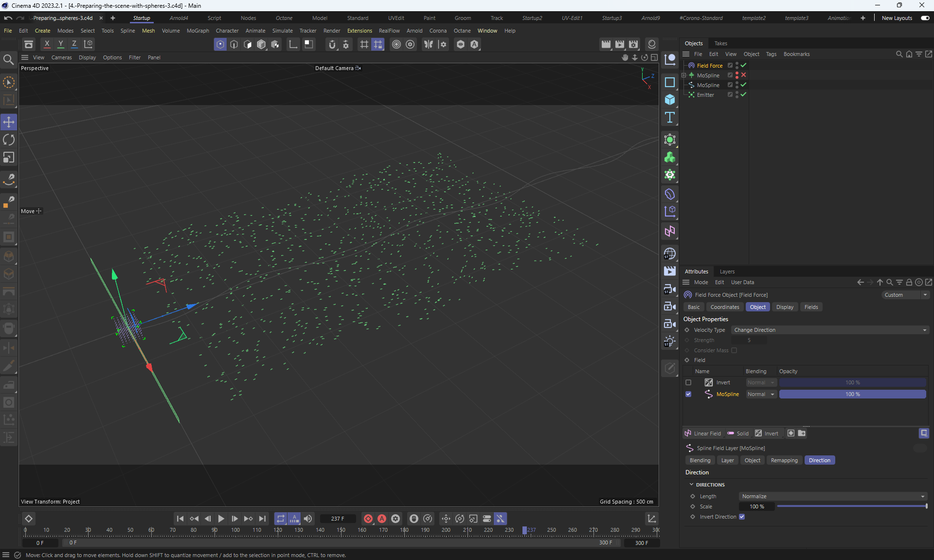
Task: Click the Render to Picture Viewer icon
Action: pos(619,44)
